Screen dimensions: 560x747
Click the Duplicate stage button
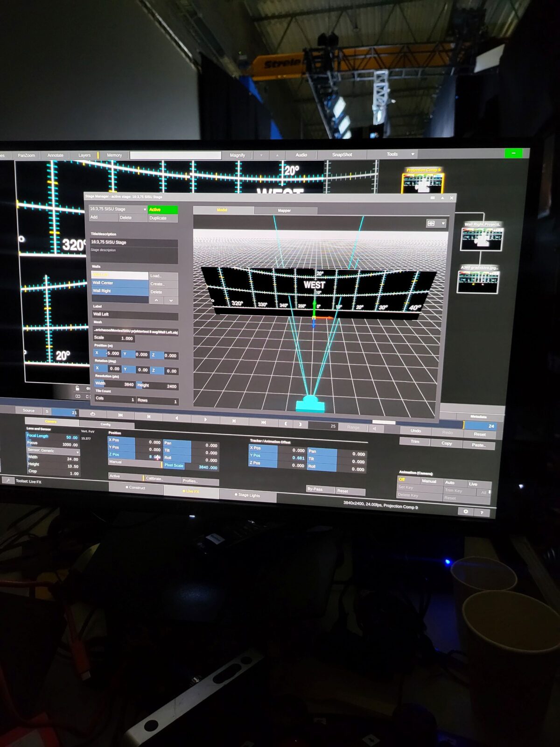pyautogui.click(x=162, y=218)
